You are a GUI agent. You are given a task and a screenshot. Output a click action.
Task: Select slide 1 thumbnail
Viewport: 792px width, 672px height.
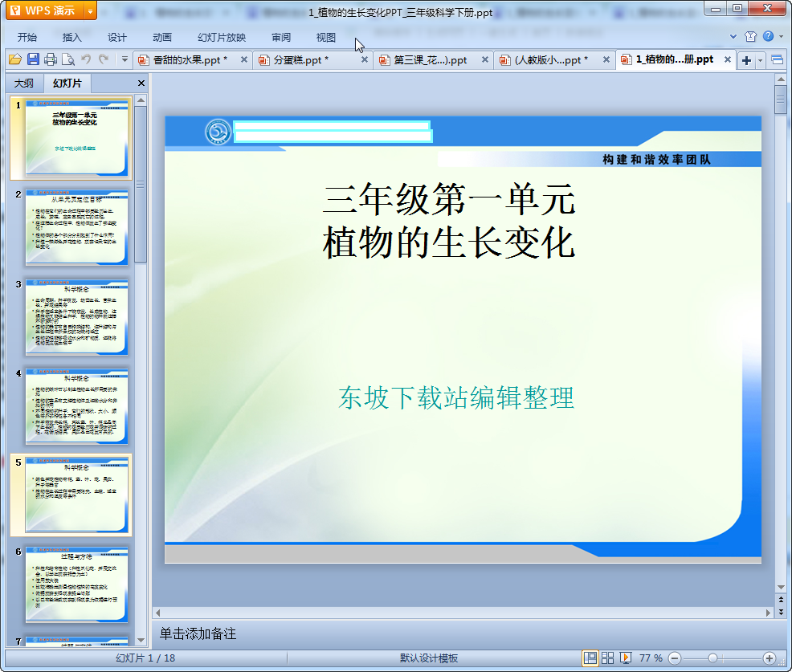76,138
